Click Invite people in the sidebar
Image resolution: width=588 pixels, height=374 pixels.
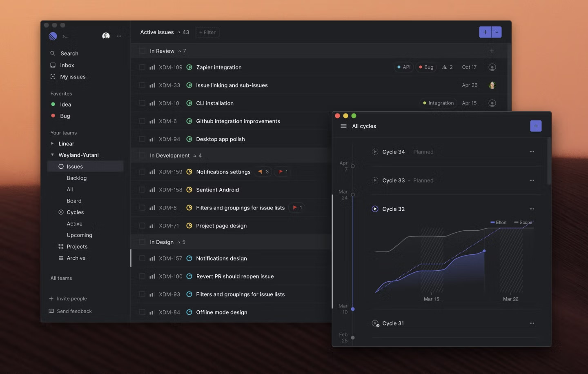[x=72, y=298]
